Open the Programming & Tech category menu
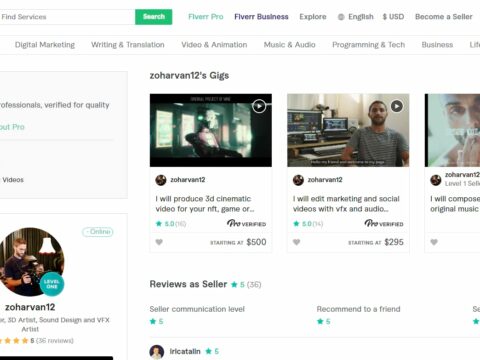 [x=368, y=45]
